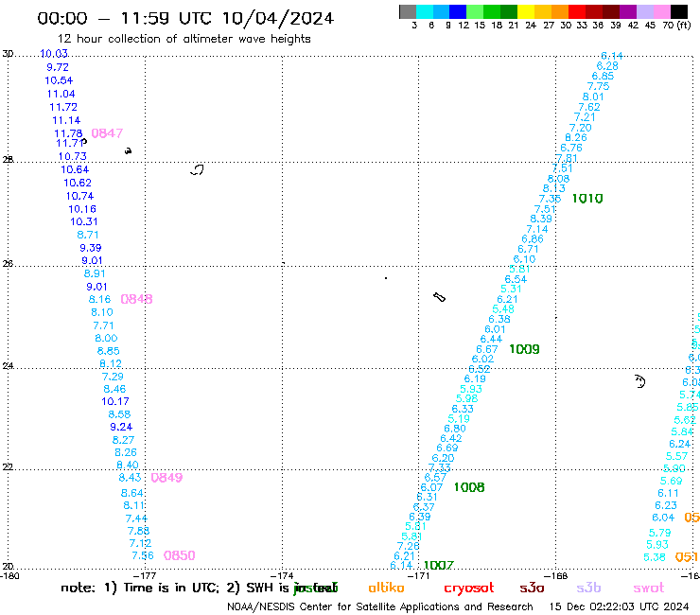700x615 pixels.
Task: Click the altika satellite legend label
Action: pyautogui.click(x=386, y=588)
